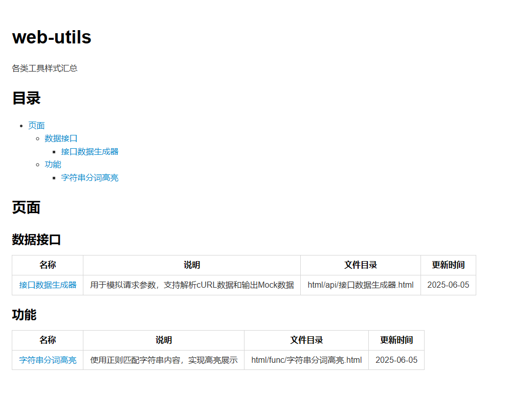
Task: Click the html/func/字符串分词高亮.html file path cell
Action: coord(306,360)
